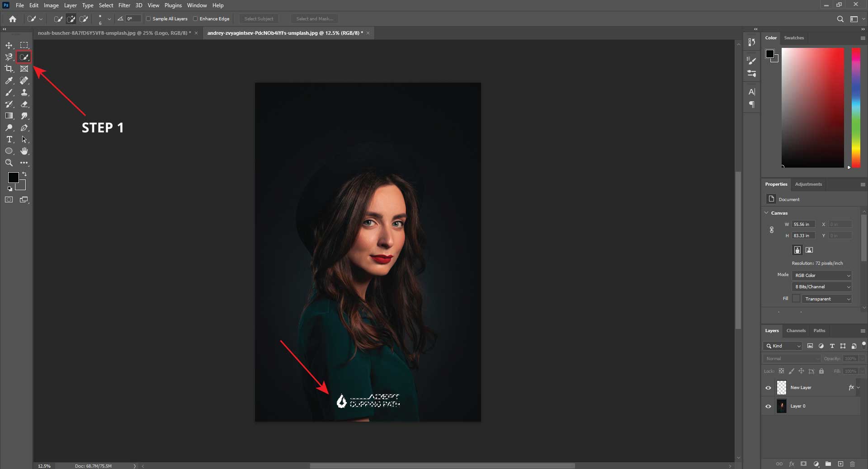The width and height of the screenshot is (868, 469).
Task: Click the Home button in options bar
Action: [x=13, y=19]
